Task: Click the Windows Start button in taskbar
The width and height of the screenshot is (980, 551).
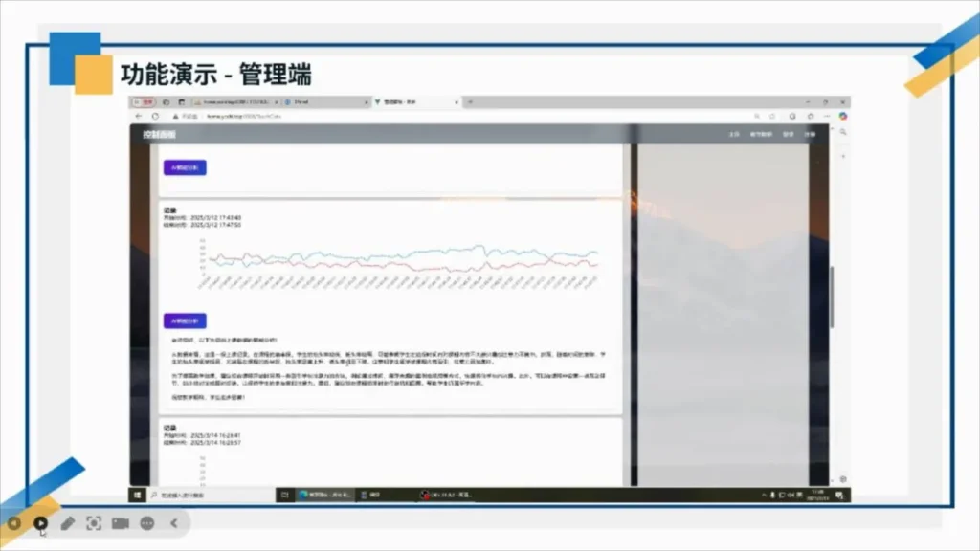Action: click(x=137, y=495)
